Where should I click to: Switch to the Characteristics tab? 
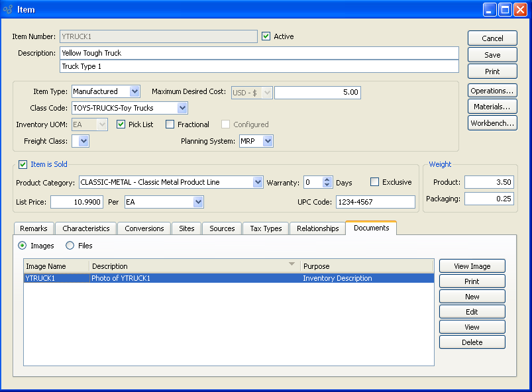[x=86, y=228]
